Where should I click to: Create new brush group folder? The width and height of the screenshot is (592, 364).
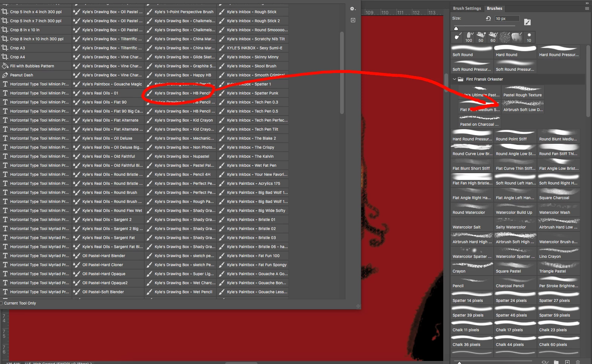click(556, 362)
